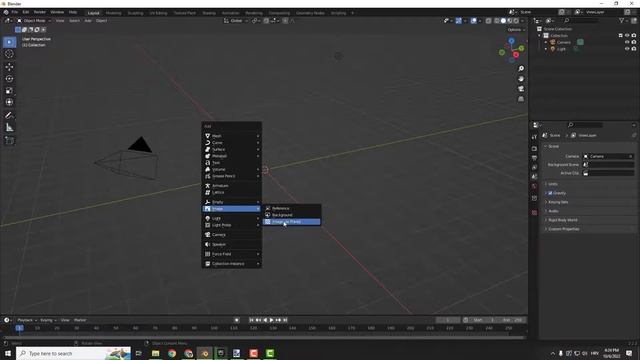Screen dimensions: 640x360
Task: Select the Cursor tool in left toolbar
Action: pyautogui.click(x=9, y=54)
